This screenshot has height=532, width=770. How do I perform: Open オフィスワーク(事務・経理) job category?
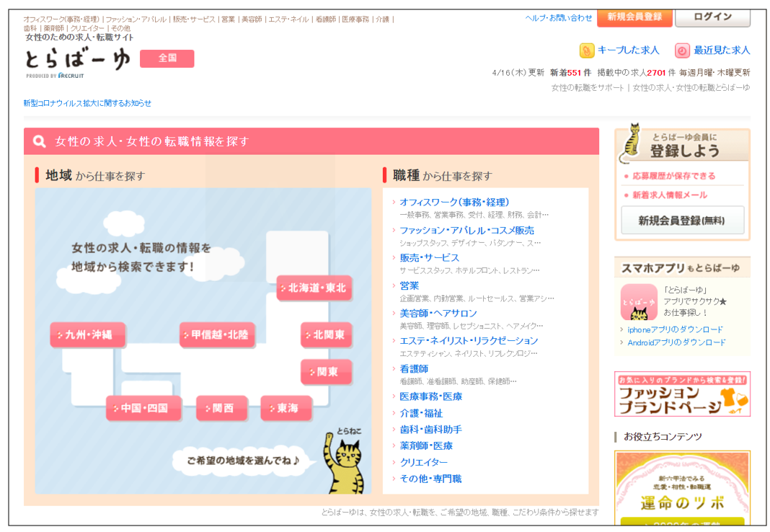click(x=454, y=202)
